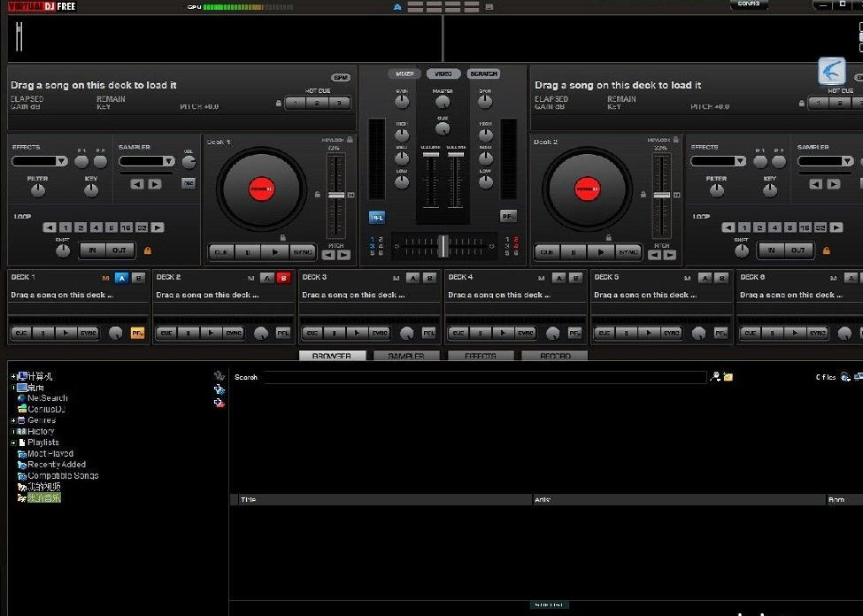Click the padlock icon in Deck 1 loop section
This screenshot has width=863, height=616.
point(147,250)
